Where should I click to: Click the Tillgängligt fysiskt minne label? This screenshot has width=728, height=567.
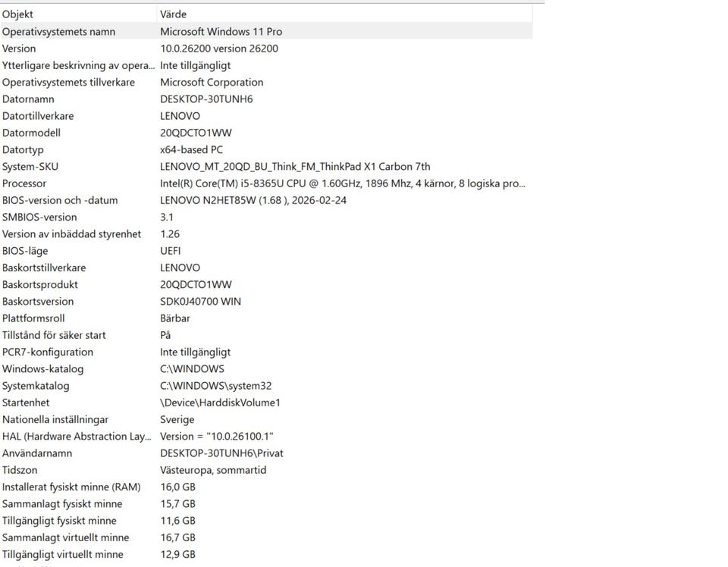click(59, 521)
